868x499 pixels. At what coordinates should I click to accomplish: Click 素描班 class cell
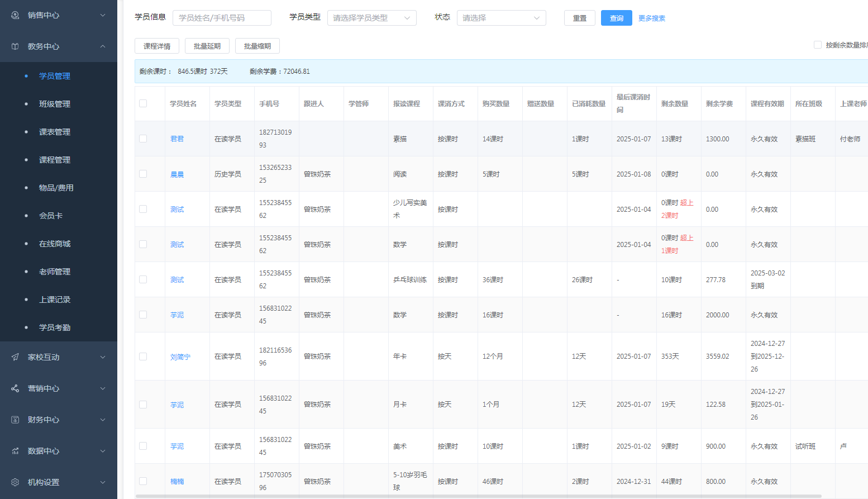coord(805,139)
